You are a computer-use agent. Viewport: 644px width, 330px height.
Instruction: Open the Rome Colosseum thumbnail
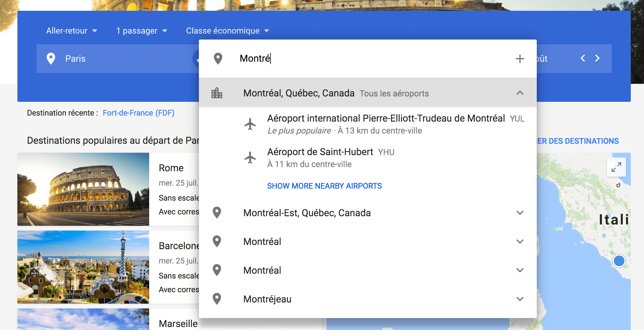pyautogui.click(x=83, y=189)
